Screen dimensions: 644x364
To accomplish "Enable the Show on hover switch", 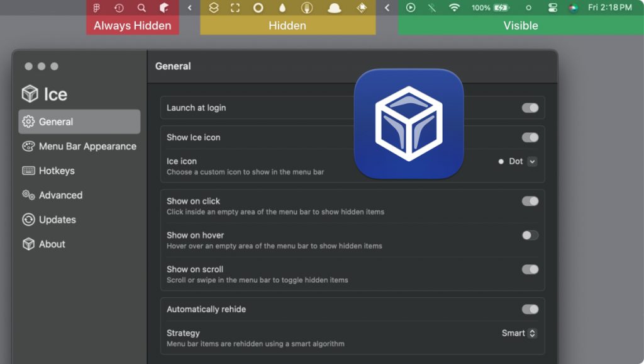I will (530, 235).
